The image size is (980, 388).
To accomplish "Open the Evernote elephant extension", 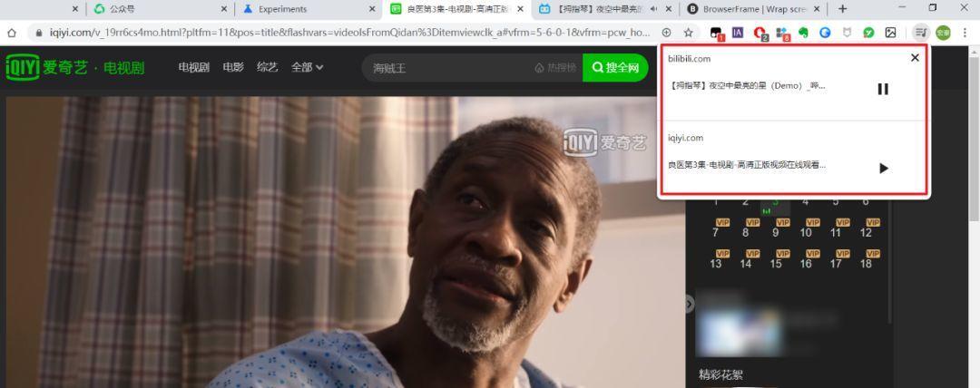I will (x=803, y=33).
